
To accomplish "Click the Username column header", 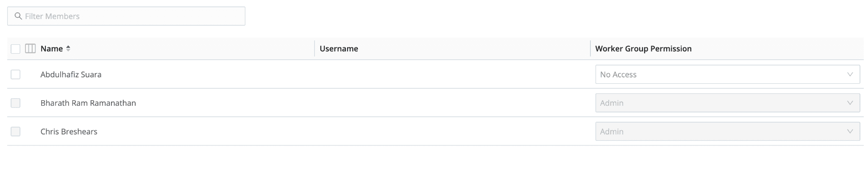I will (x=339, y=49).
